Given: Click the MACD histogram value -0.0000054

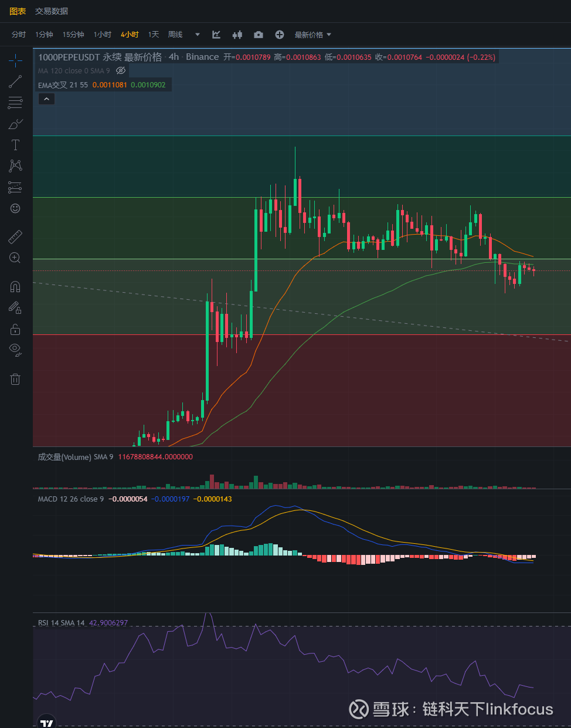Looking at the screenshot, I should pyautogui.click(x=128, y=499).
